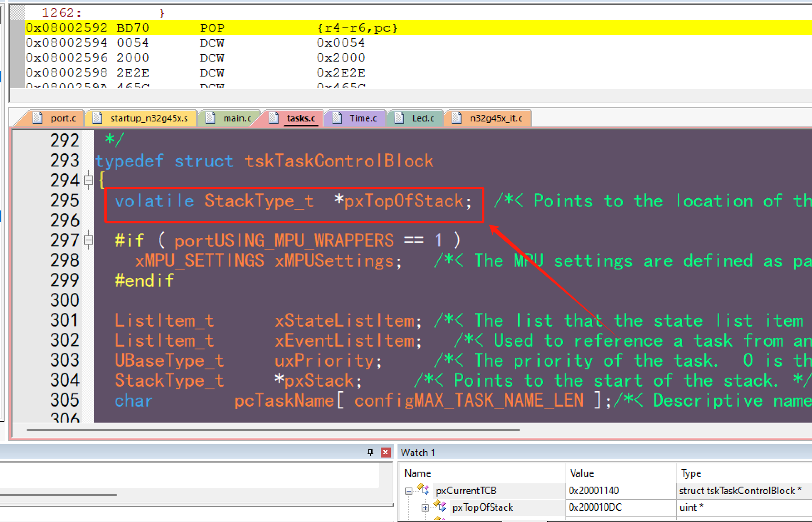Click the xEventListItem member in code
This screenshot has width=812, height=522.
point(345,341)
